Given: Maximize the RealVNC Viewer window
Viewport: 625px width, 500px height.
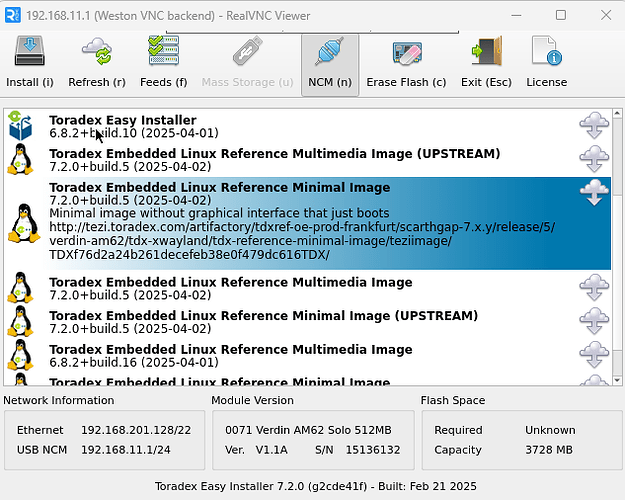Looking at the screenshot, I should click(561, 16).
